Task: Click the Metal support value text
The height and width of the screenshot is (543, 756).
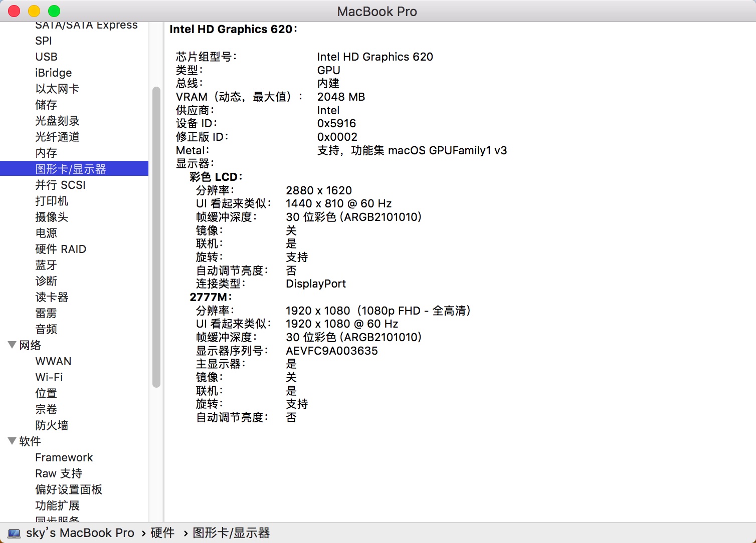Action: pyautogui.click(x=412, y=150)
